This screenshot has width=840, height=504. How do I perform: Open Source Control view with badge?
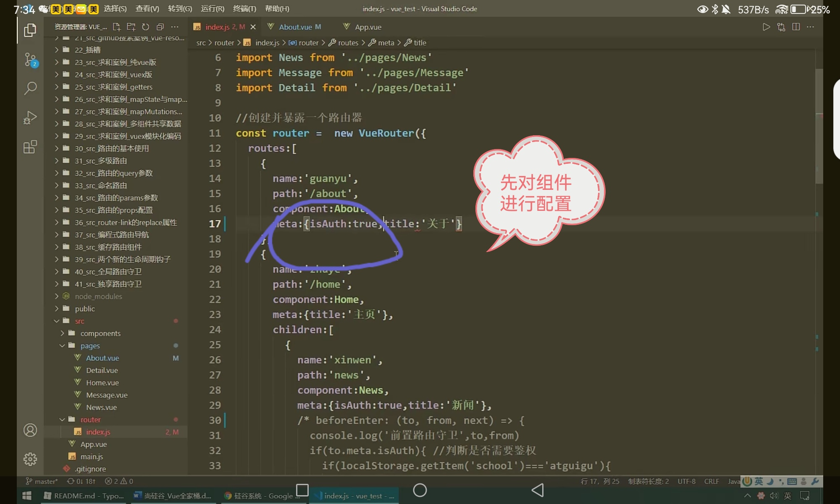coord(30,60)
